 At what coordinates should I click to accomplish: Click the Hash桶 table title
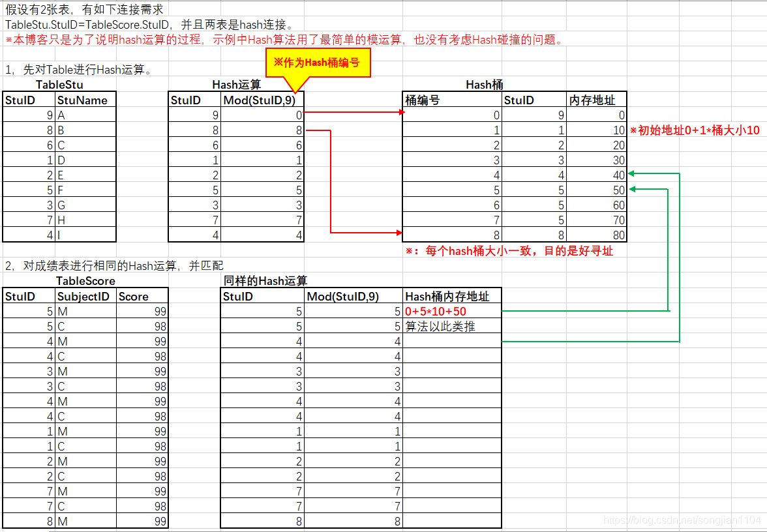point(487,85)
